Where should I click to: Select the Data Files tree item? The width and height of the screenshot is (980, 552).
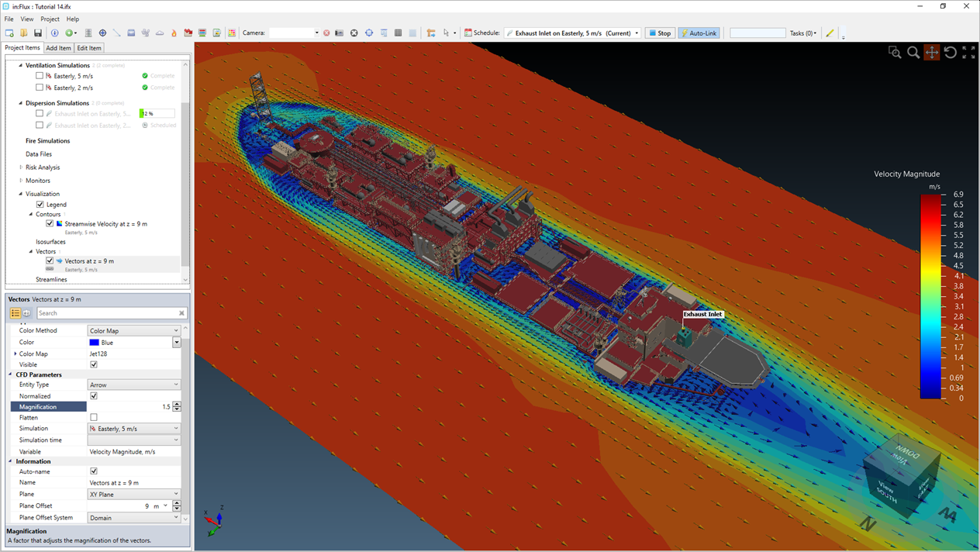(x=39, y=154)
